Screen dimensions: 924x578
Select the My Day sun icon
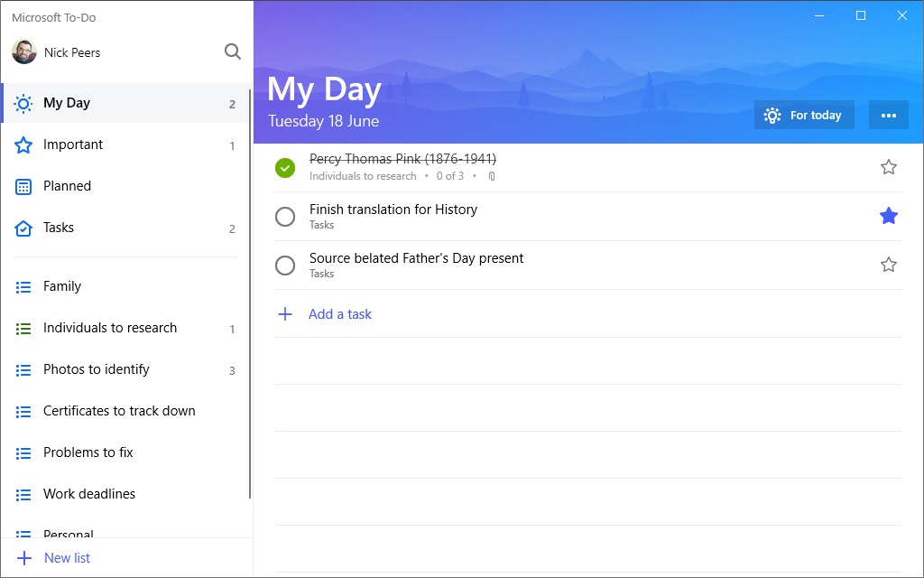[x=25, y=102]
